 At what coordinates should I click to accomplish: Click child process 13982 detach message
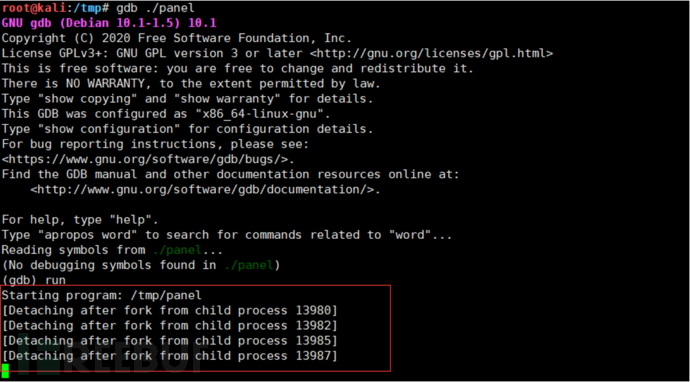(x=169, y=326)
